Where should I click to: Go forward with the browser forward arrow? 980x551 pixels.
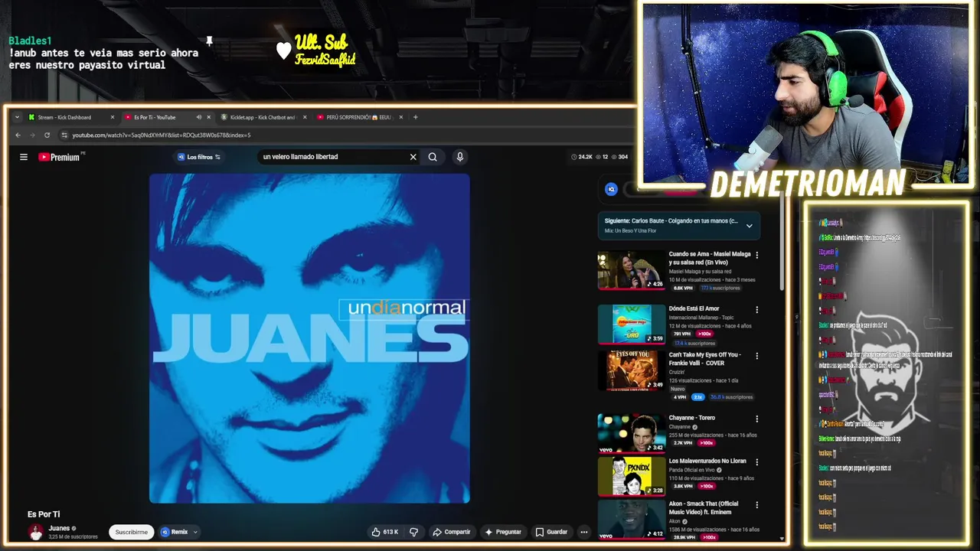point(32,135)
